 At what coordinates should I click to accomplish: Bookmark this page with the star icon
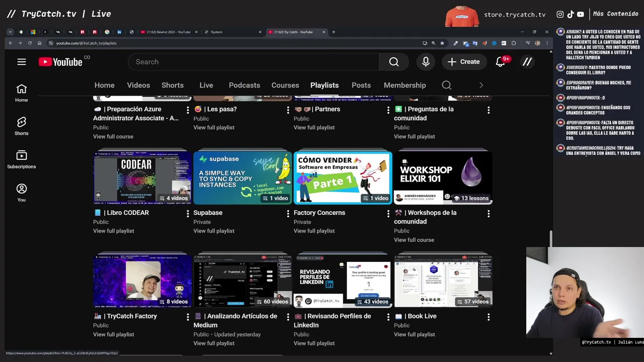pyautogui.click(x=442, y=43)
